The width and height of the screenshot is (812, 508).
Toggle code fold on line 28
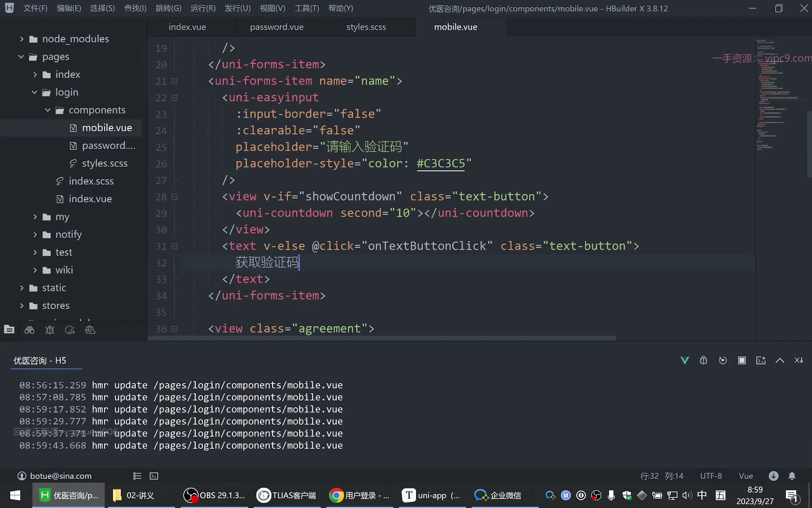click(174, 197)
